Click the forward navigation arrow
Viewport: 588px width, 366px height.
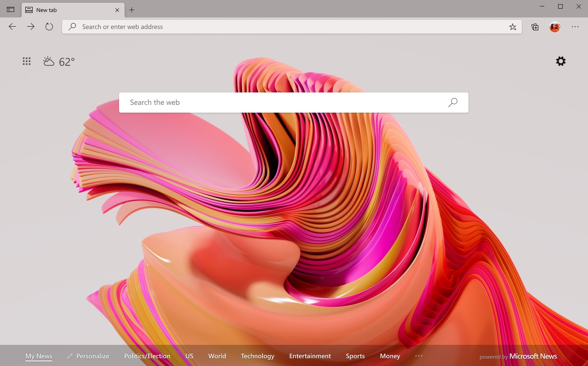click(31, 27)
